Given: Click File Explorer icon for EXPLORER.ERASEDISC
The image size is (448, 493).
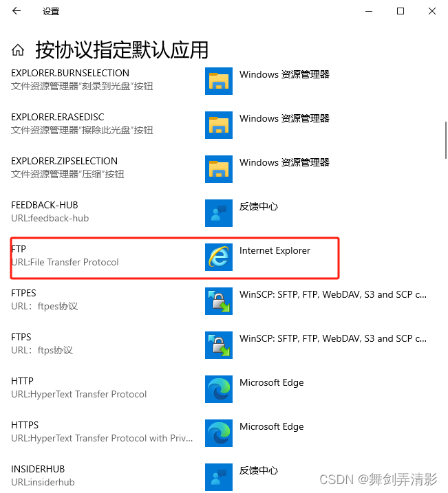Looking at the screenshot, I should tap(219, 125).
